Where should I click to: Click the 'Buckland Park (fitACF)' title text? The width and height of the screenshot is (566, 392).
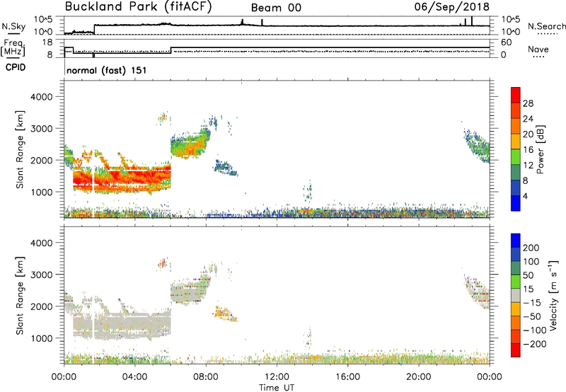(x=138, y=6)
